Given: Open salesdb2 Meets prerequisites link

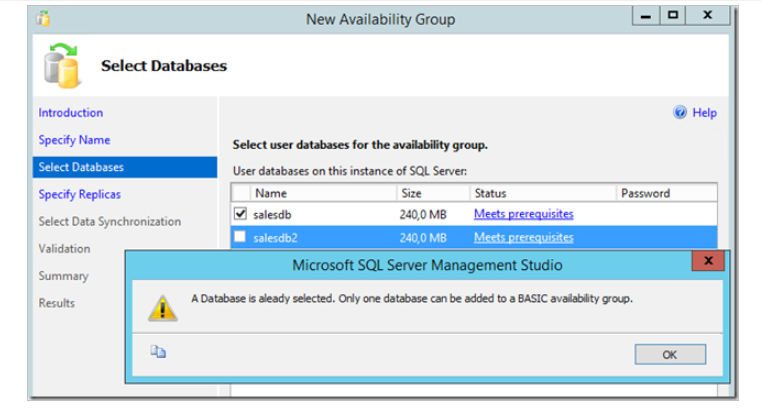Looking at the screenshot, I should [x=524, y=237].
